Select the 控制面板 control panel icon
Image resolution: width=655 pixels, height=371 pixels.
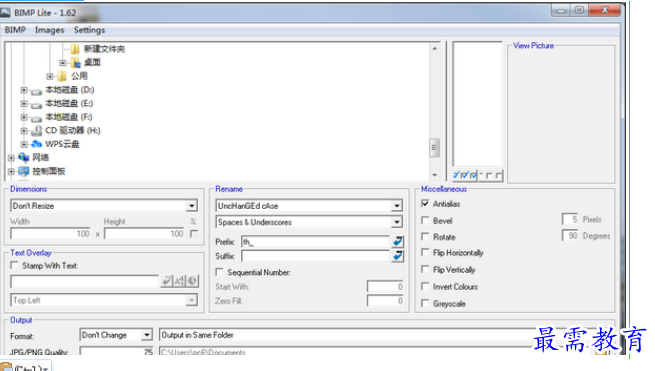[x=24, y=171]
